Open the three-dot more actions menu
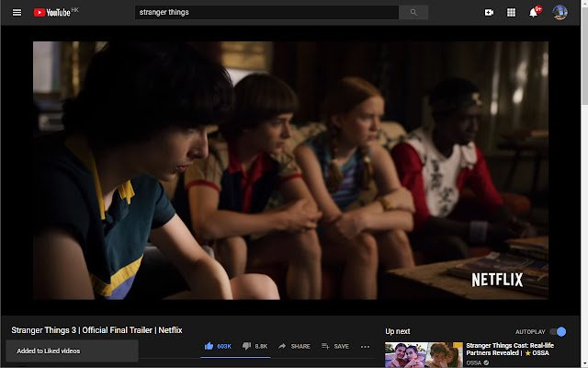 (366, 347)
